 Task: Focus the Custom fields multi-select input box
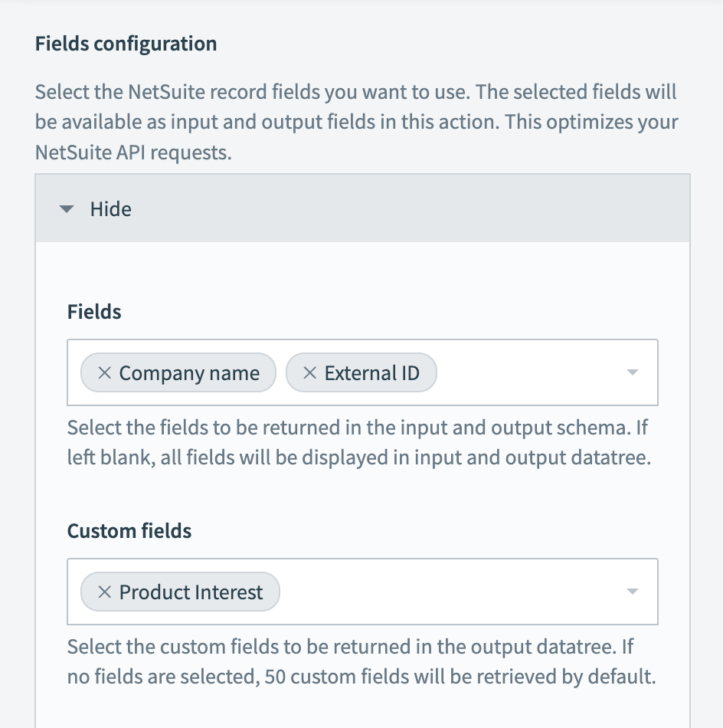pos(452,592)
